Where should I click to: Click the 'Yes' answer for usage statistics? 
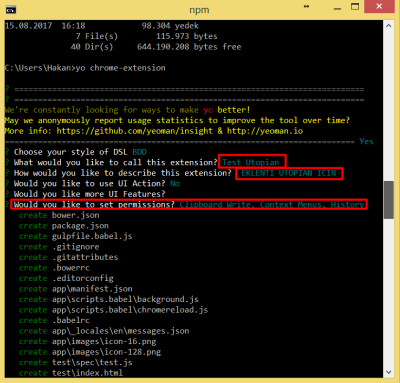point(366,142)
